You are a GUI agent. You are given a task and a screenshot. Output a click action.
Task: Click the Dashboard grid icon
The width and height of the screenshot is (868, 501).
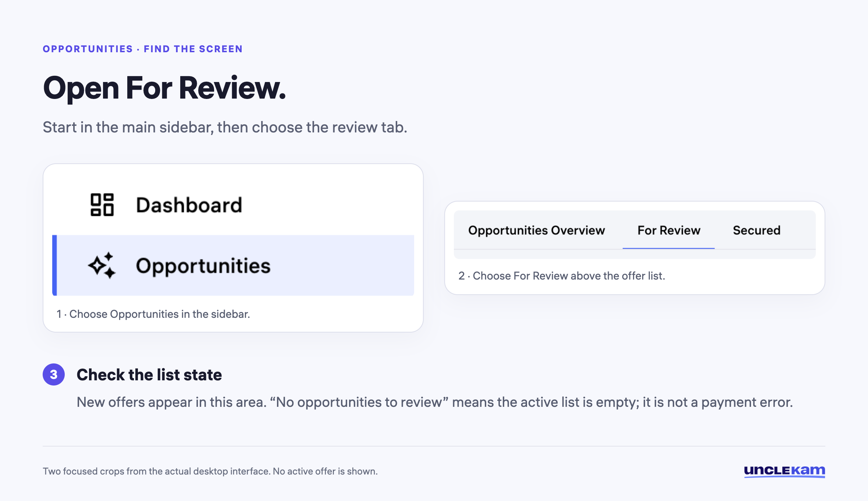tap(102, 205)
